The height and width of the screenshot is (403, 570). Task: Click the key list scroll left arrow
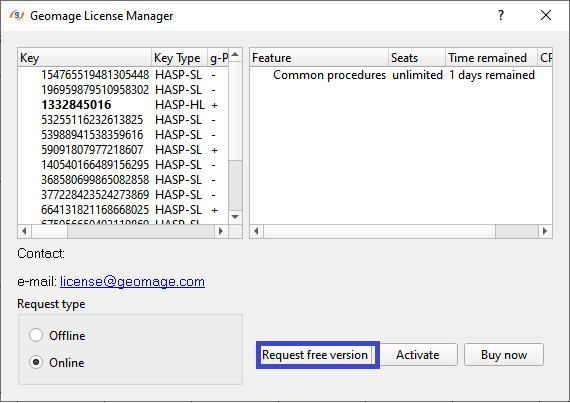[x=24, y=231]
